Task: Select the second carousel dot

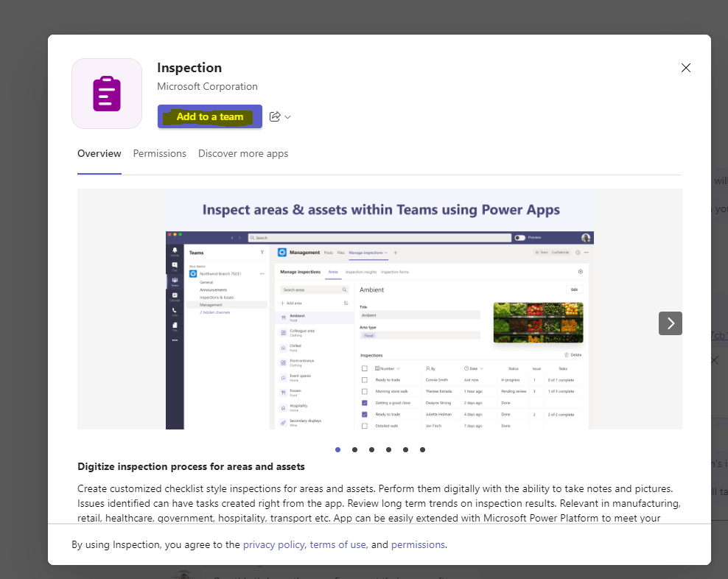Action: [x=354, y=449]
